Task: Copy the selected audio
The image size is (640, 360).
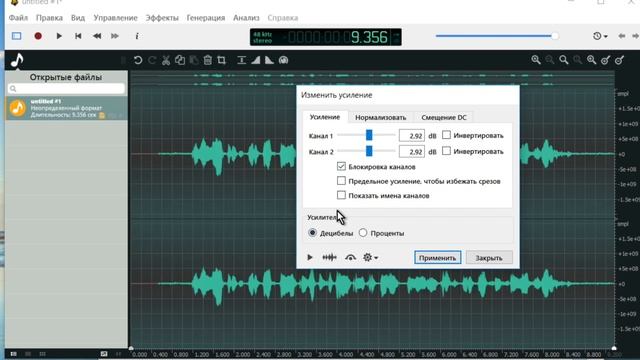Action: tap(180, 60)
